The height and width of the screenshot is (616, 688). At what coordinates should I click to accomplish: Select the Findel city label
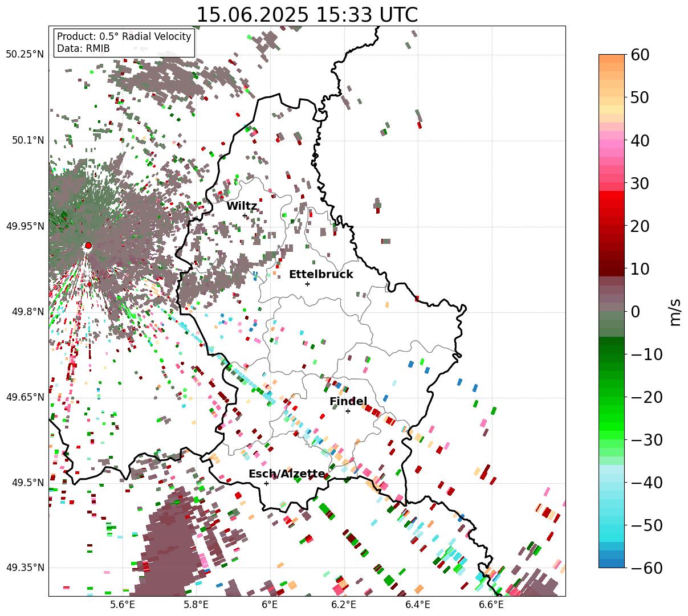point(348,402)
